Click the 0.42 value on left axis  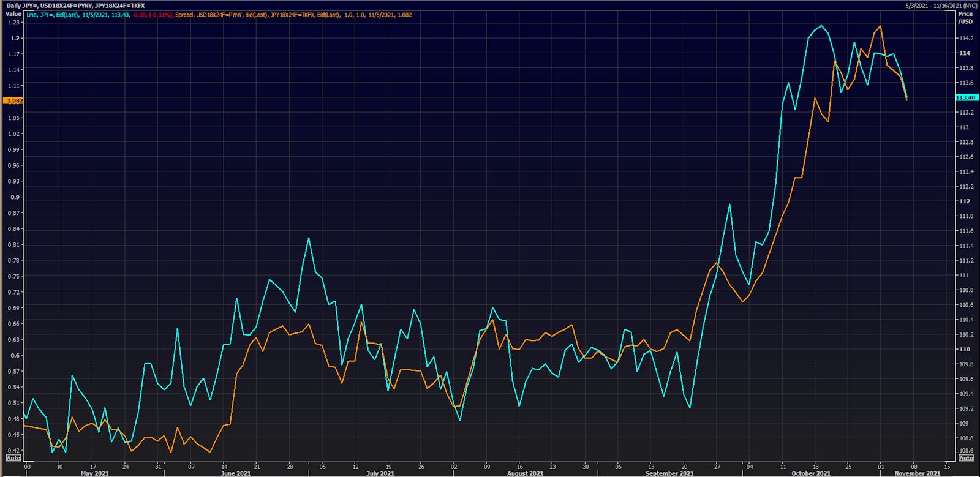pos(13,450)
